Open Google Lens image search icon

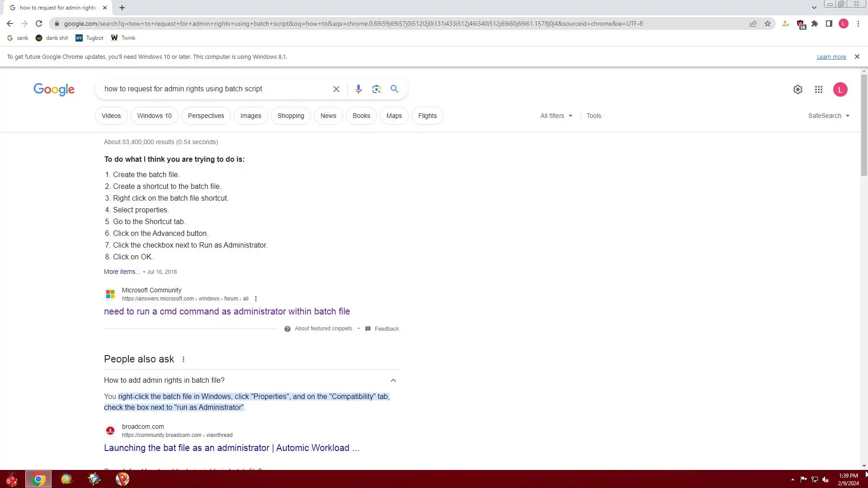click(x=376, y=89)
